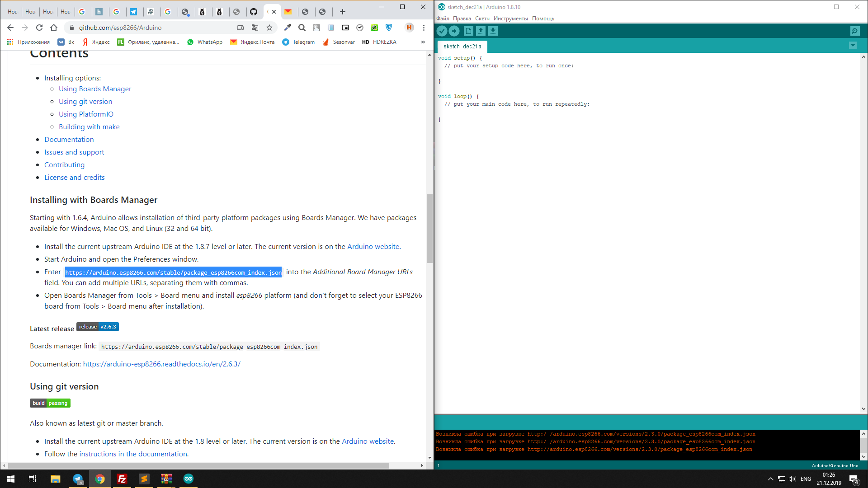This screenshot has height=488, width=868.
Task: Open the Вк bookmark
Action: point(66,42)
